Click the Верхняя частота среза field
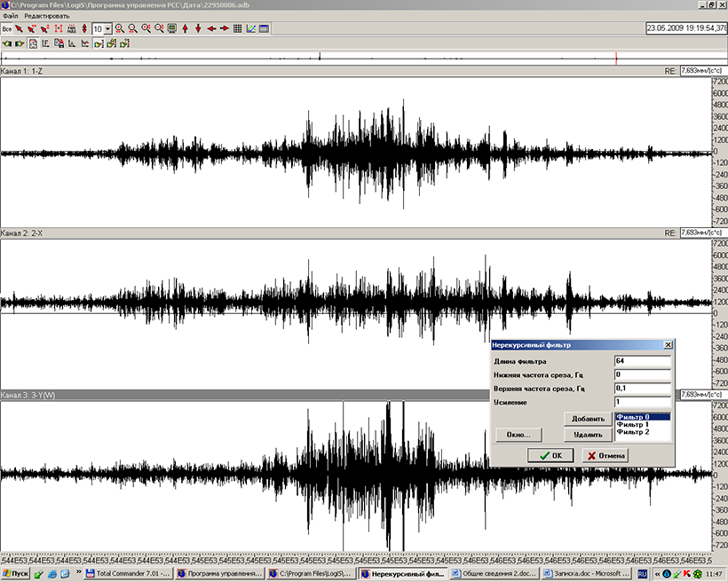 (641, 389)
